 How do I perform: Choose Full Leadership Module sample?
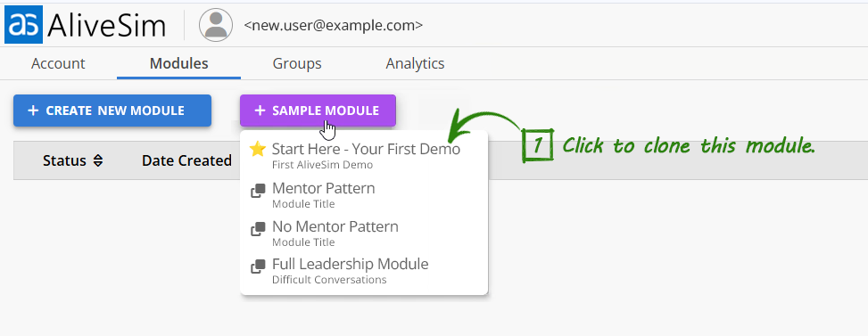(x=364, y=271)
